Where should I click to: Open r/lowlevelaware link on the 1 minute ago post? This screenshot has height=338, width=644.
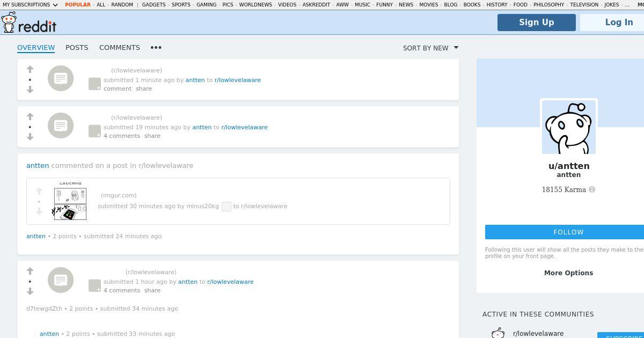pos(238,80)
